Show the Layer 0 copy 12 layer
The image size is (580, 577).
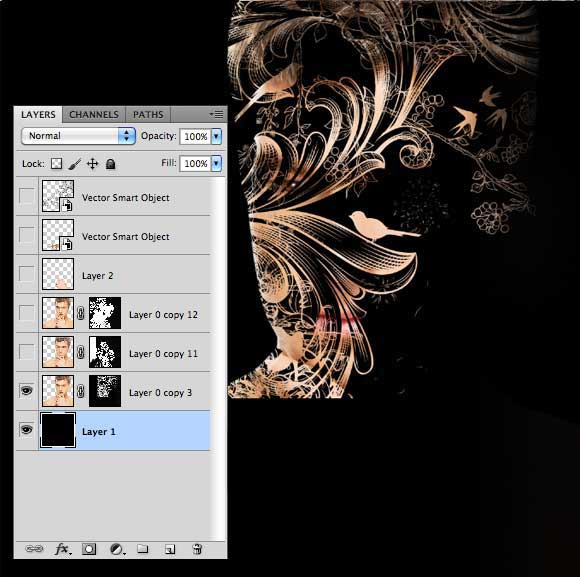[27, 313]
